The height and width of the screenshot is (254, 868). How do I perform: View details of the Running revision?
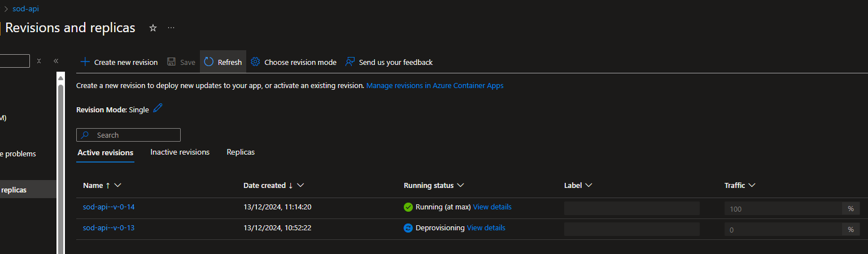point(492,207)
